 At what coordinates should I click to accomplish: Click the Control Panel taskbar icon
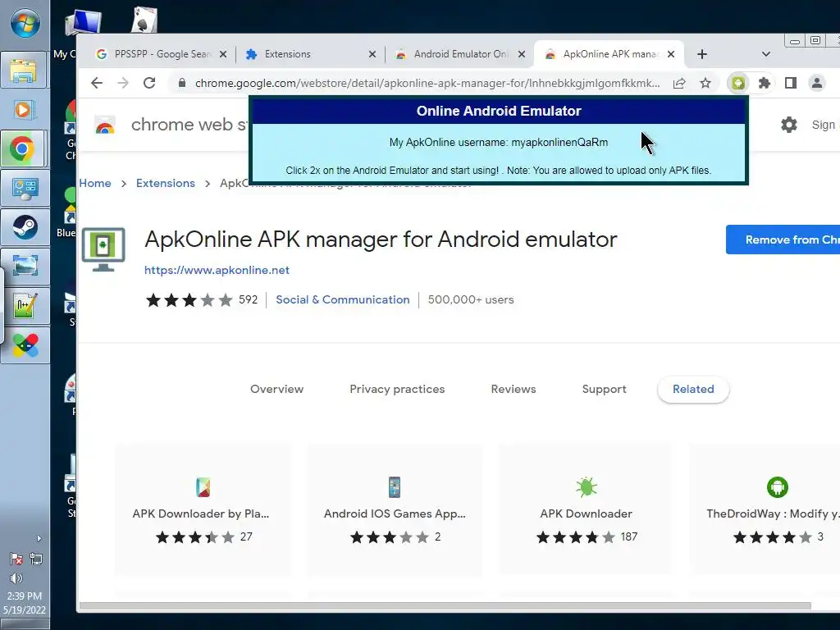tap(24, 188)
